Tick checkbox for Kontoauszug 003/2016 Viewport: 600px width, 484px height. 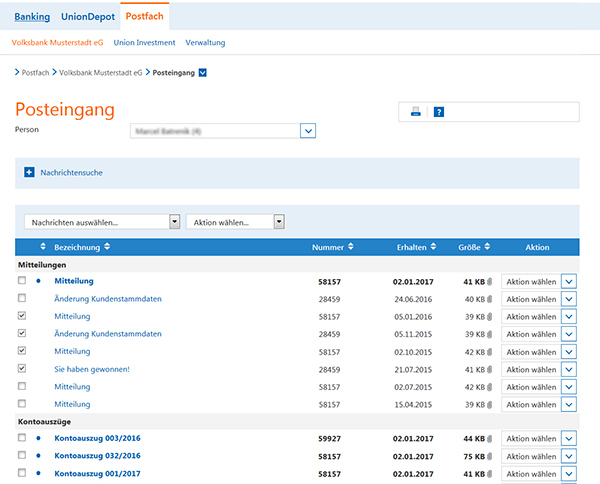click(x=22, y=437)
